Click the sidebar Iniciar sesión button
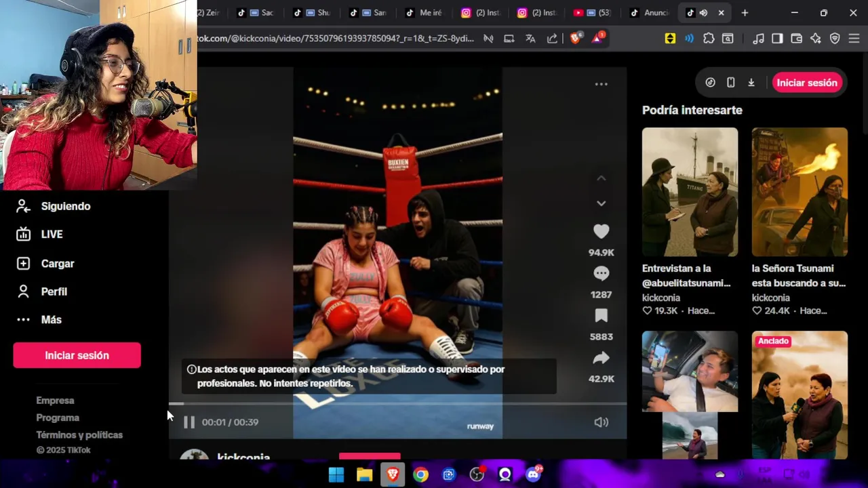 pyautogui.click(x=77, y=355)
